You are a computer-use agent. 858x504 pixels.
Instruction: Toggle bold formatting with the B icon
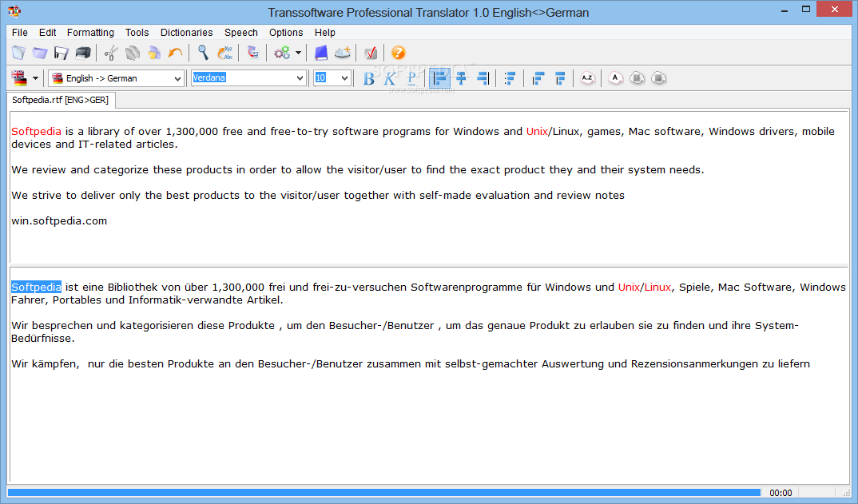click(369, 78)
